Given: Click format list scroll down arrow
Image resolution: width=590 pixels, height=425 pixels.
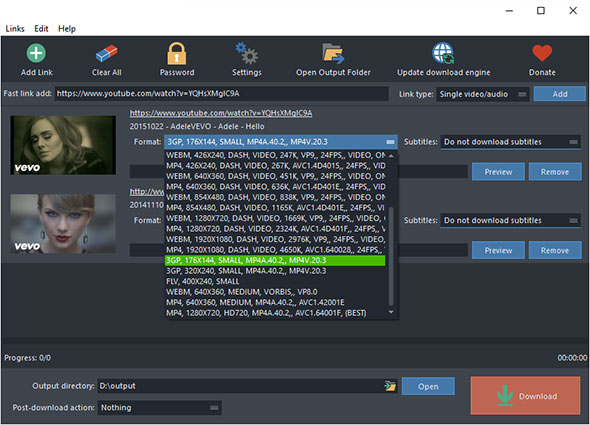Looking at the screenshot, I should pyautogui.click(x=391, y=312).
